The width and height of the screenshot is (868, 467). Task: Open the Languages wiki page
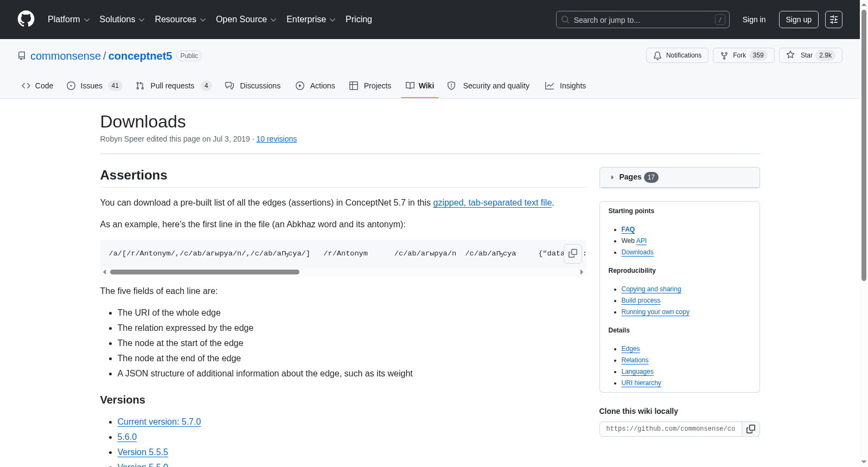pyautogui.click(x=637, y=372)
